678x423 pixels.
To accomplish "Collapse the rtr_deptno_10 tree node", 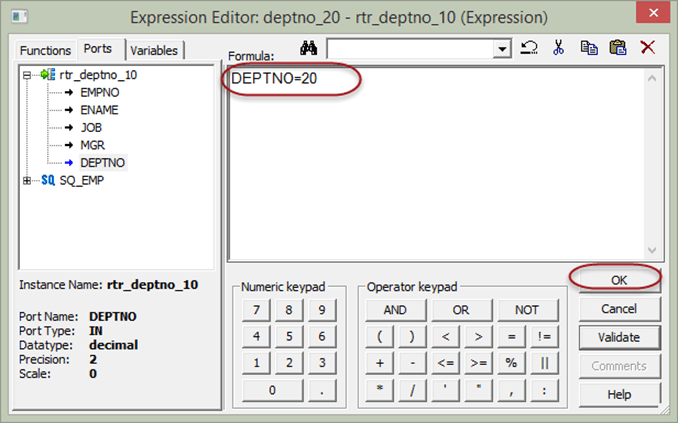I will pos(27,75).
